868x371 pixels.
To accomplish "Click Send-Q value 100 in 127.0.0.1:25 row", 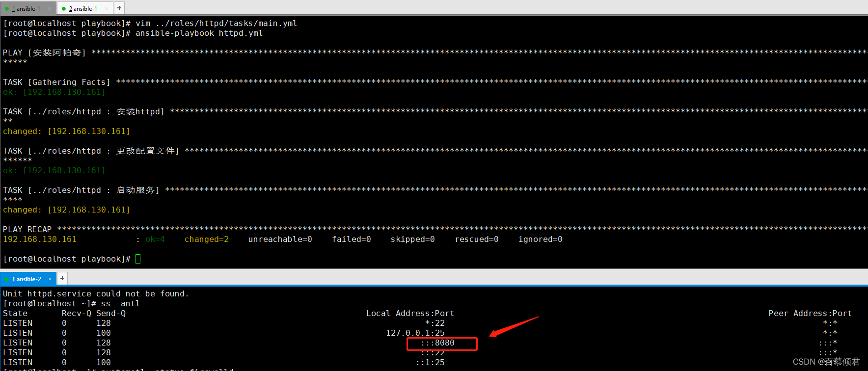I will [x=104, y=333].
